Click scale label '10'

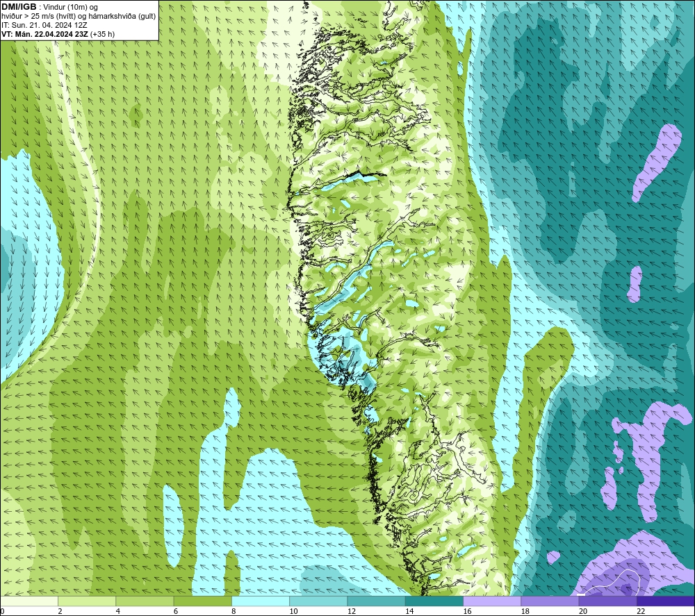pos(293,611)
